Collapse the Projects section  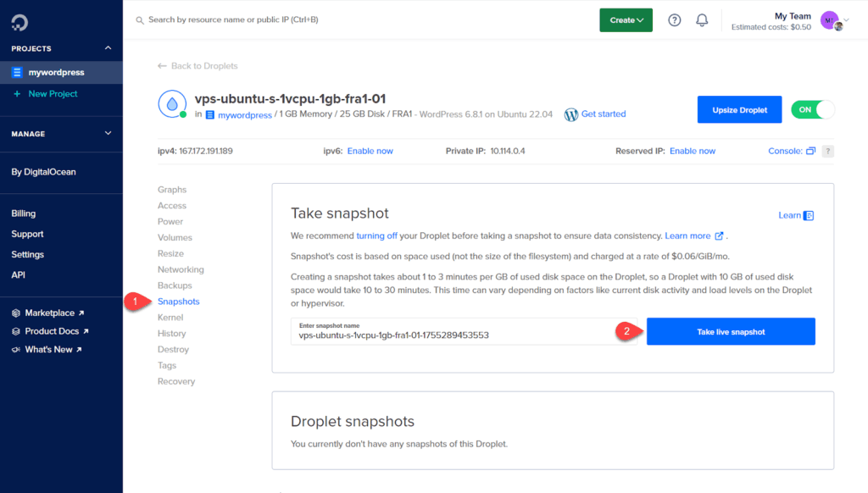click(x=108, y=48)
